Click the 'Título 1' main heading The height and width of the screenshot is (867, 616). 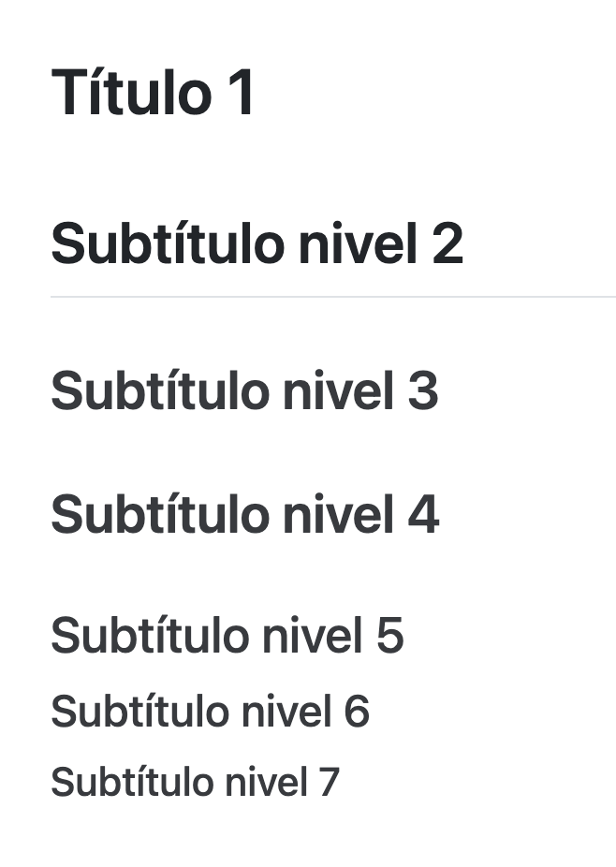pyautogui.click(x=153, y=91)
